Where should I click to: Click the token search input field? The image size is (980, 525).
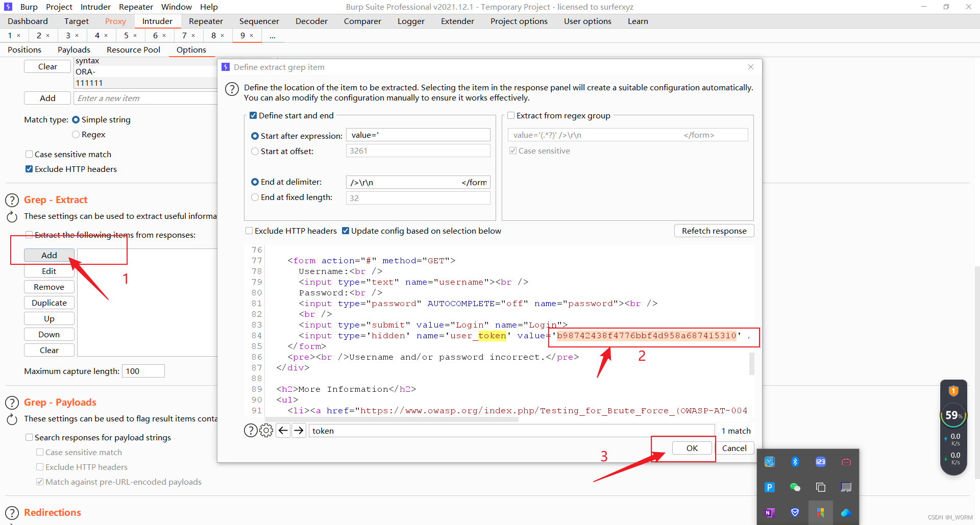point(511,431)
